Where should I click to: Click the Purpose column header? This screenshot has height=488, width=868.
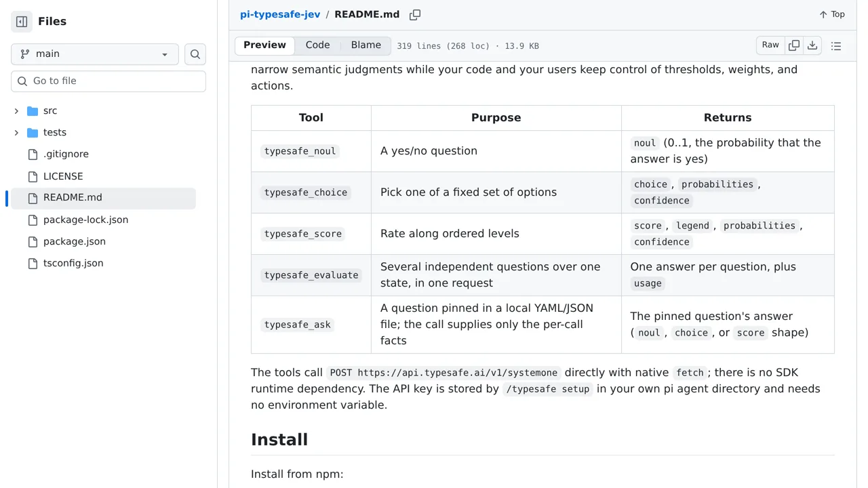[496, 118]
